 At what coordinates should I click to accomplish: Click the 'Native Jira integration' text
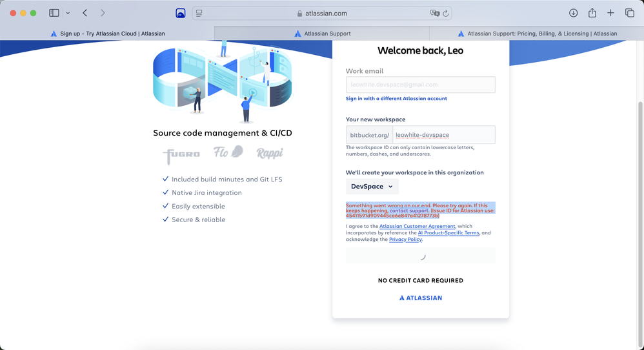[206, 192]
